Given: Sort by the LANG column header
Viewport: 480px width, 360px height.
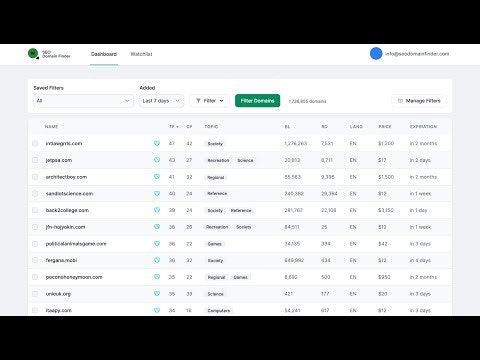Looking at the screenshot, I should (x=356, y=127).
